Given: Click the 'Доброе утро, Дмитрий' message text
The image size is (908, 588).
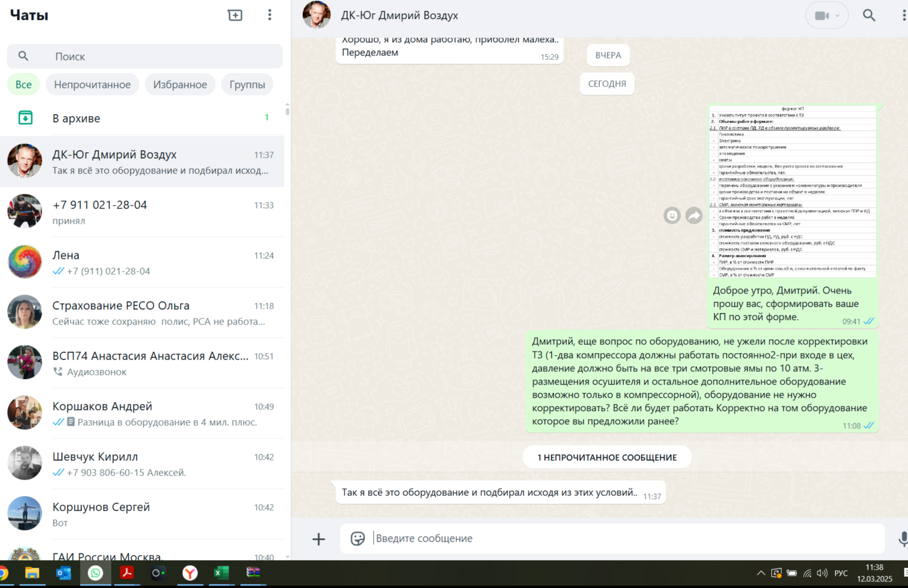Looking at the screenshot, I should pyautogui.click(x=785, y=304).
